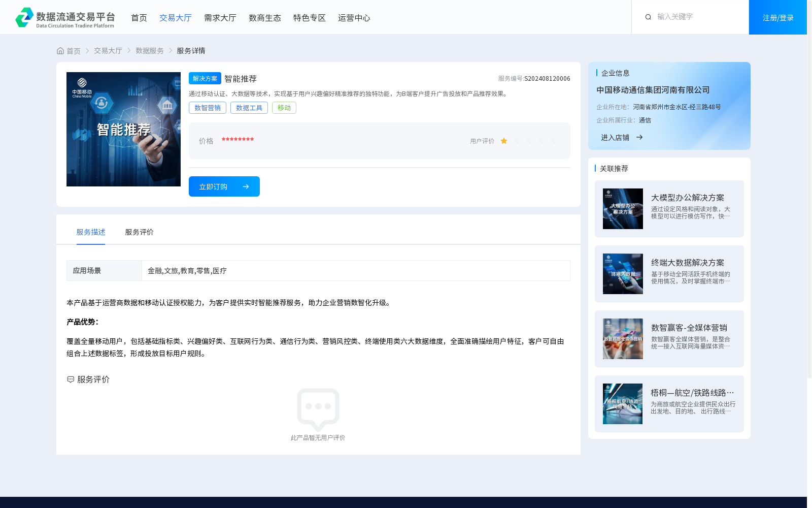Click the 注册/登录 button
812x508 pixels.
(778, 17)
